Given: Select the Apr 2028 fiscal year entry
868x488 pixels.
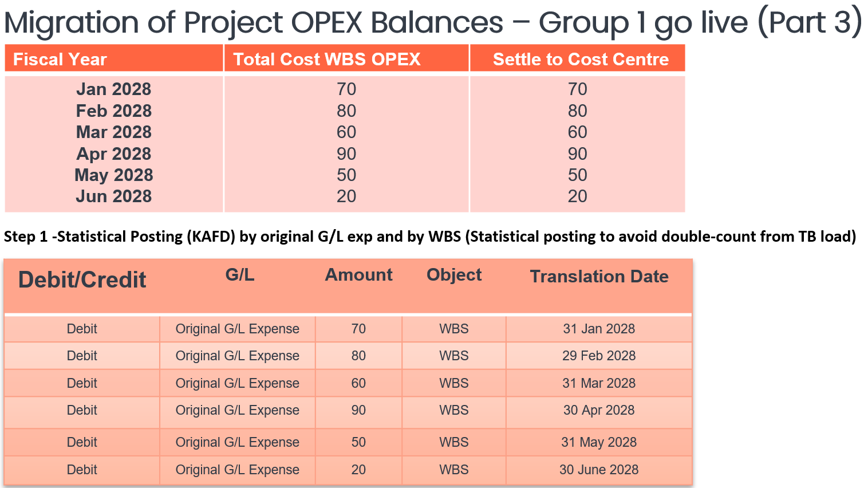Looking at the screenshot, I should (113, 154).
